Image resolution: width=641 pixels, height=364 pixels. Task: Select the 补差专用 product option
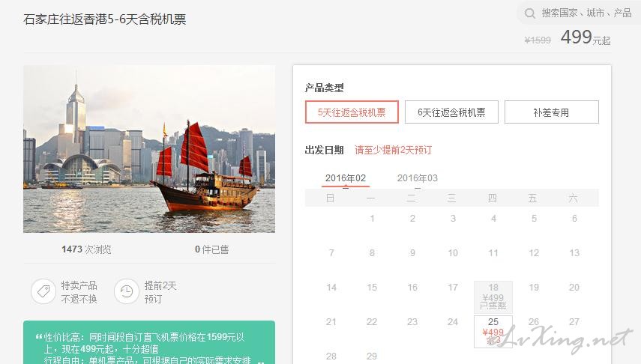click(551, 112)
